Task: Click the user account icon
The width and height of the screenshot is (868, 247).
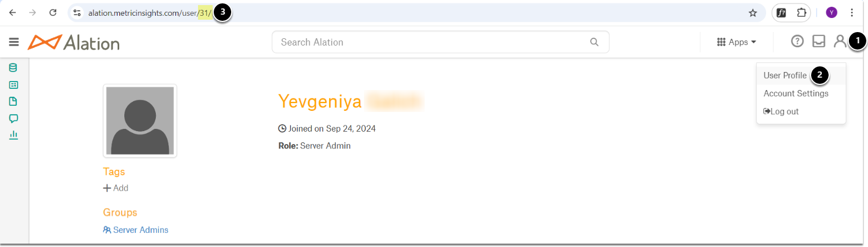Action: coord(839,42)
